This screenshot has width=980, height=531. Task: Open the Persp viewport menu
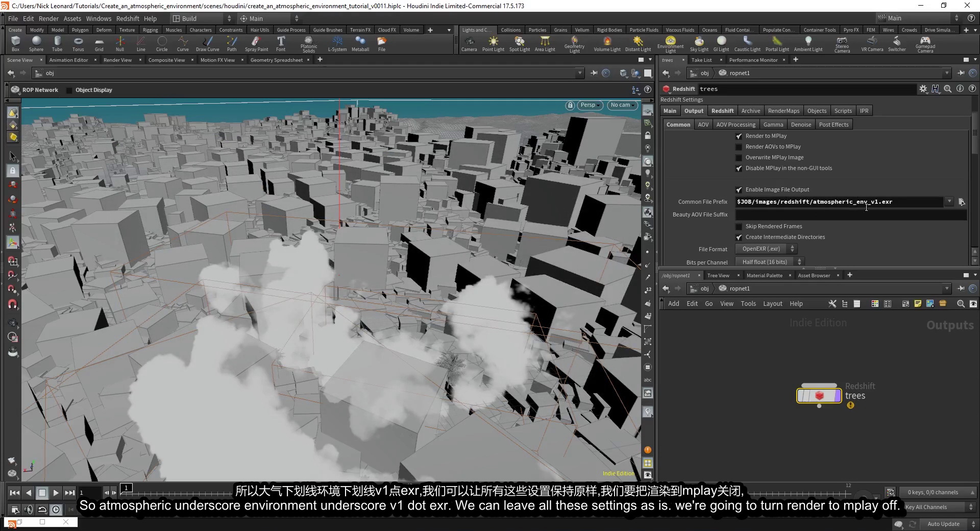pyautogui.click(x=591, y=105)
